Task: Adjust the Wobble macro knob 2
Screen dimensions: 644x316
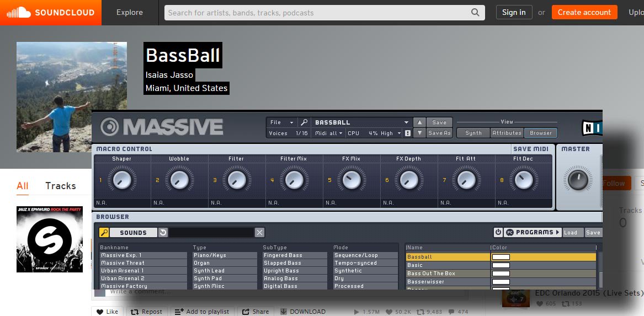Action: tap(179, 180)
